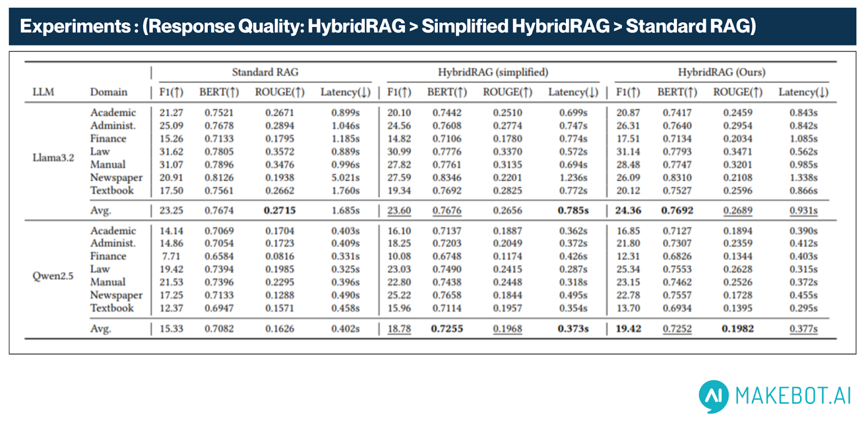The height and width of the screenshot is (435, 868).
Task: Select the F1 value "25.22"
Action: [399, 296]
